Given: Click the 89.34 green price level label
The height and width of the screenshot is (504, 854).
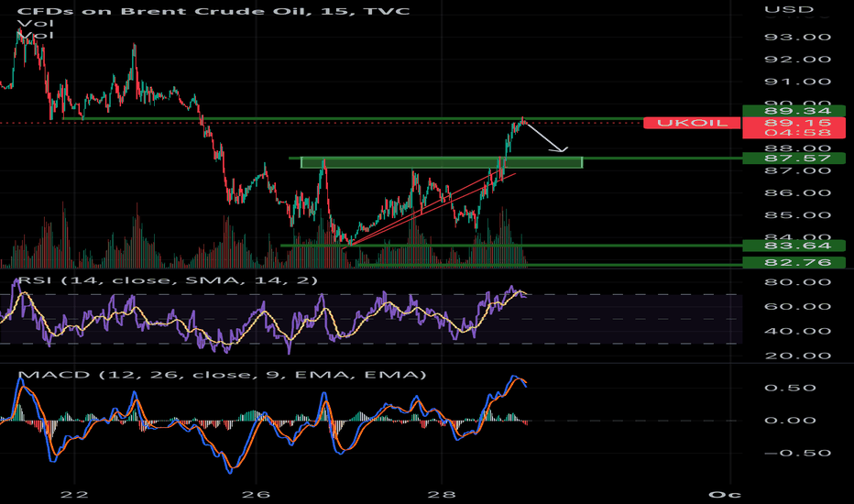Looking at the screenshot, I should point(794,111).
